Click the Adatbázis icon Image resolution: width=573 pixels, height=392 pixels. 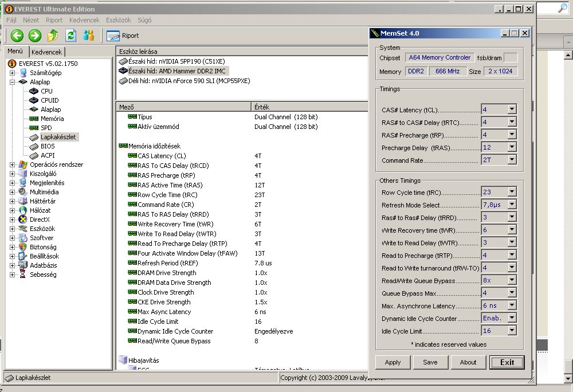tap(23, 265)
